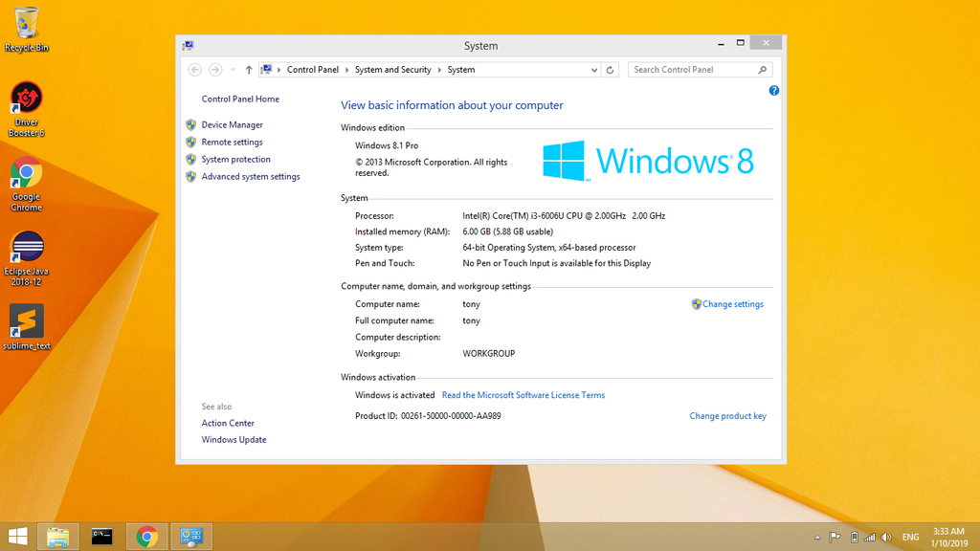Show hidden tray icons arrow
The width and height of the screenshot is (980, 551).
coord(817,538)
